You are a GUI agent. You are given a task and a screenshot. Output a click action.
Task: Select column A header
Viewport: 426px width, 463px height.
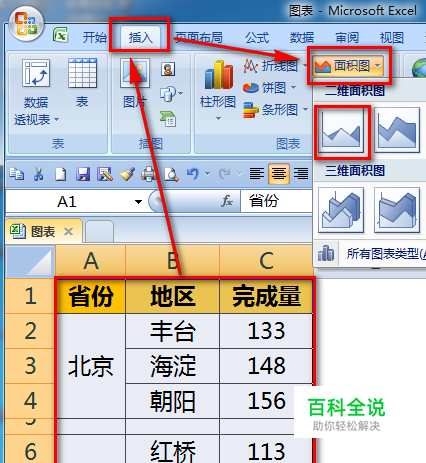pos(90,261)
